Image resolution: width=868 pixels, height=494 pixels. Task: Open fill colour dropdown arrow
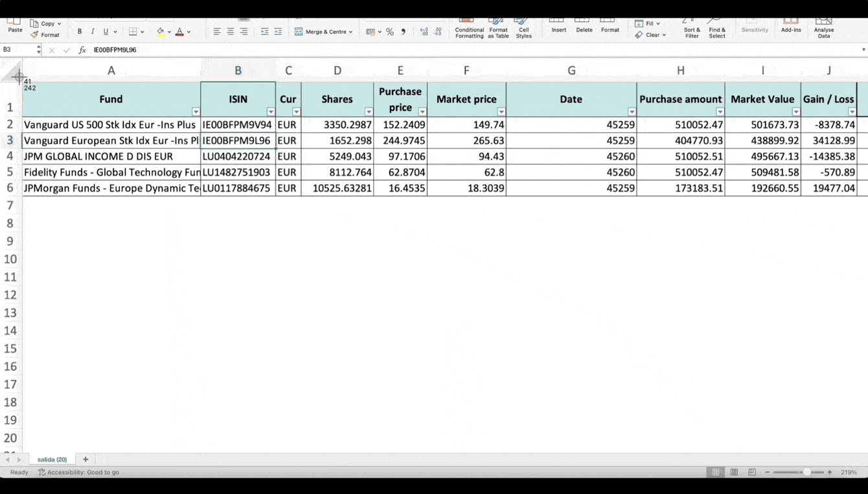point(170,32)
